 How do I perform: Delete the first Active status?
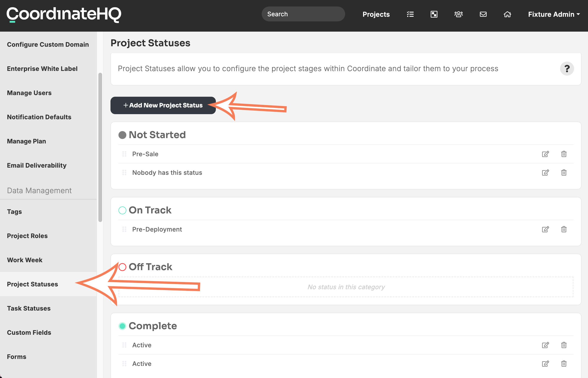(564, 345)
